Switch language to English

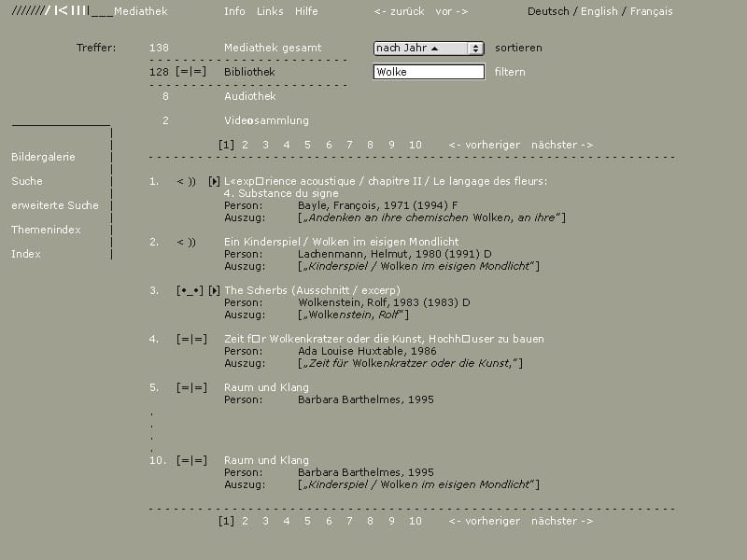[x=599, y=11]
